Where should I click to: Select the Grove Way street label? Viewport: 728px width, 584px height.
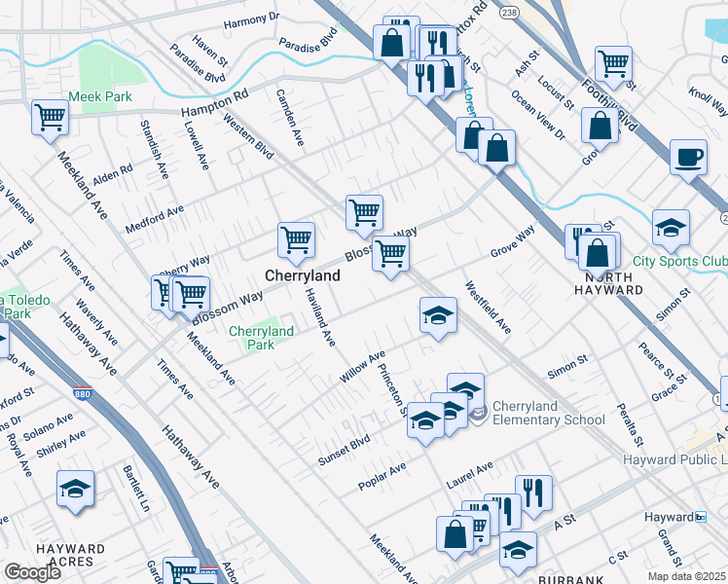(x=513, y=241)
